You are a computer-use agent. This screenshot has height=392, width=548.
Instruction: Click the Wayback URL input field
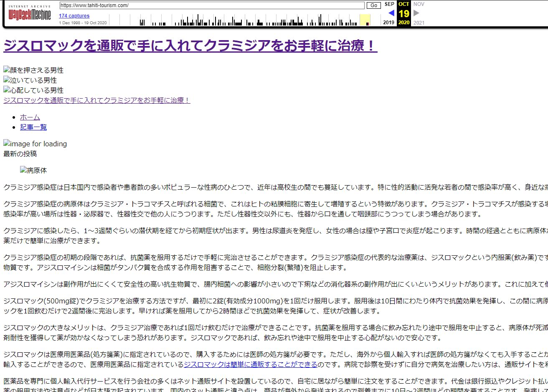[x=212, y=5]
